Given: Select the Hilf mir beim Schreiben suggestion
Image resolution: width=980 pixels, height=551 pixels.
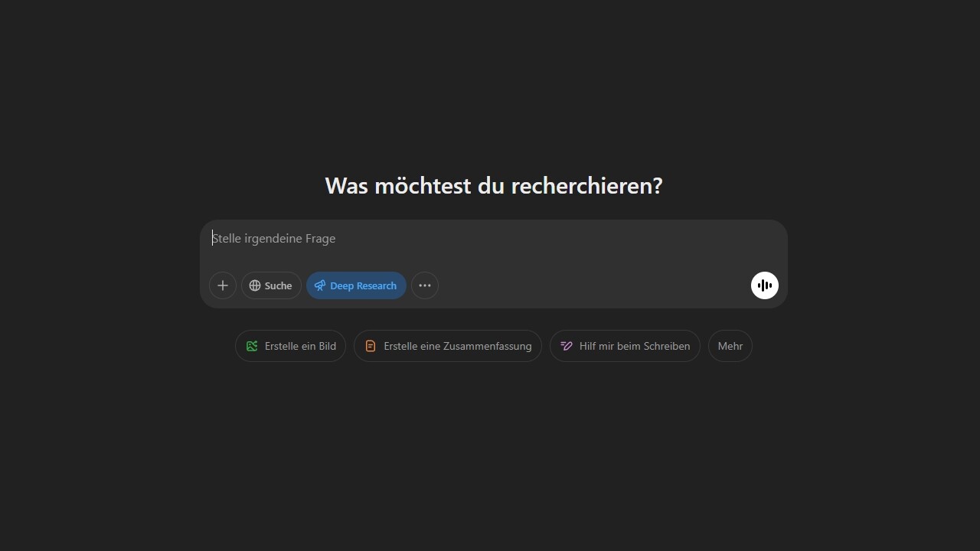Looking at the screenshot, I should [x=624, y=346].
